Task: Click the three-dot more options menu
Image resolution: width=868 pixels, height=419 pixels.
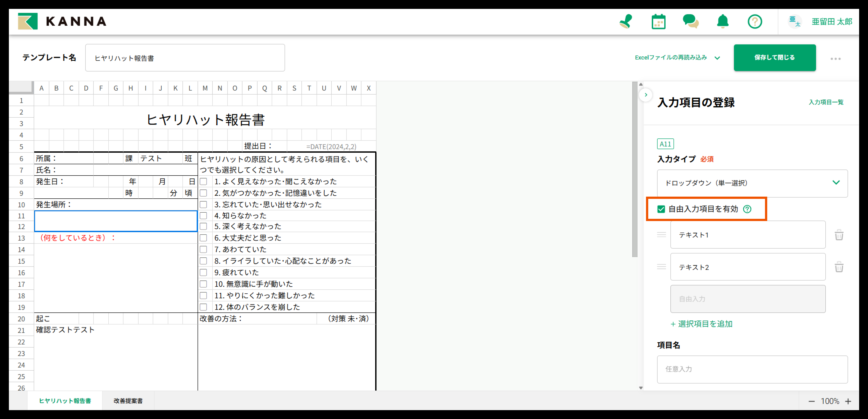Action: pos(835,59)
